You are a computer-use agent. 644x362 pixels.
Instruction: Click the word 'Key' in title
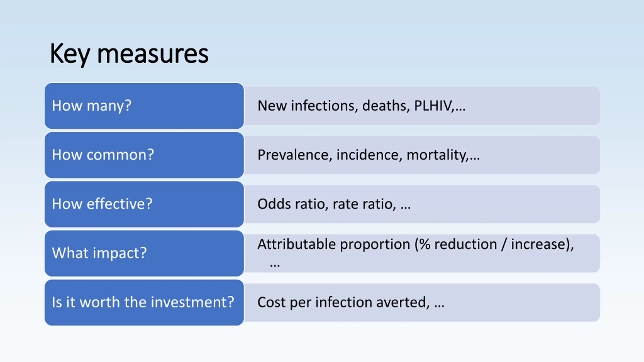tap(70, 54)
